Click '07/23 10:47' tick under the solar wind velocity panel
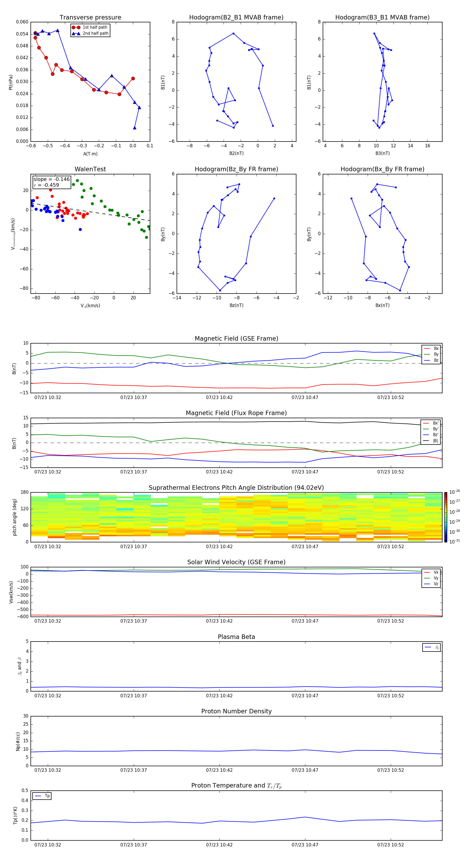This screenshot has width=473, height=868. pyautogui.click(x=305, y=621)
